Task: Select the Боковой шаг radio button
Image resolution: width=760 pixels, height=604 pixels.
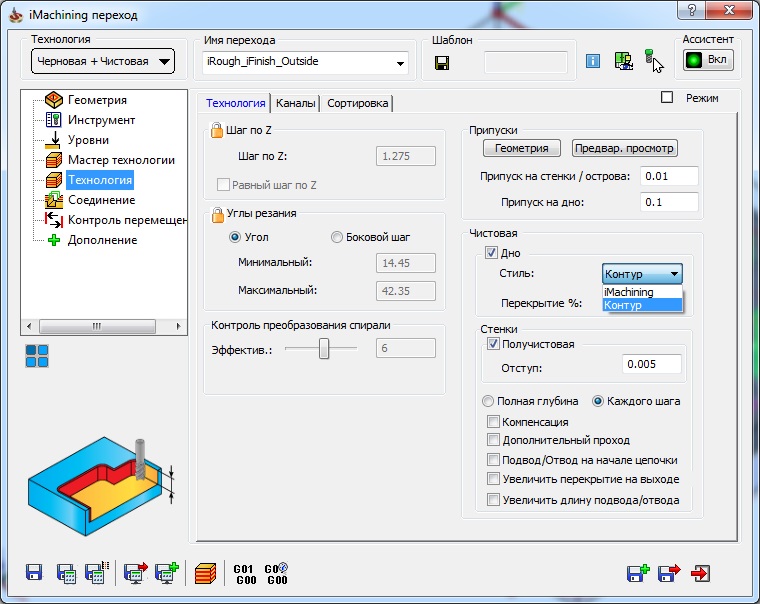Action: [336, 237]
